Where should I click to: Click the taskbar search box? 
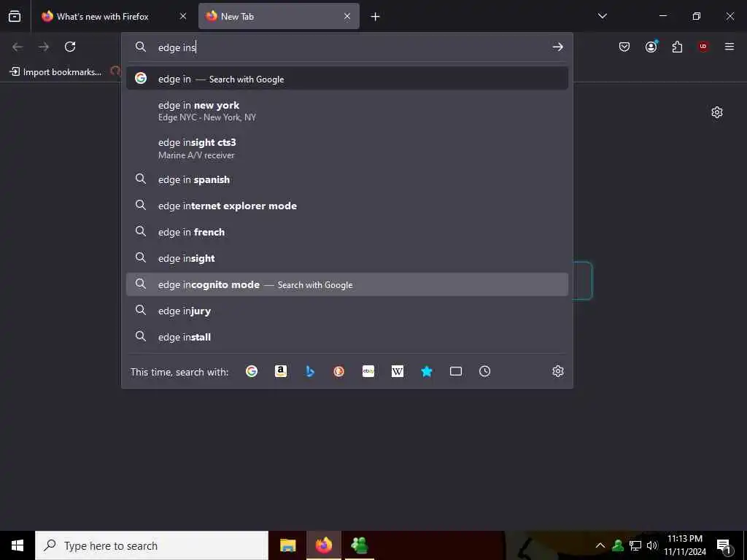[152, 545]
